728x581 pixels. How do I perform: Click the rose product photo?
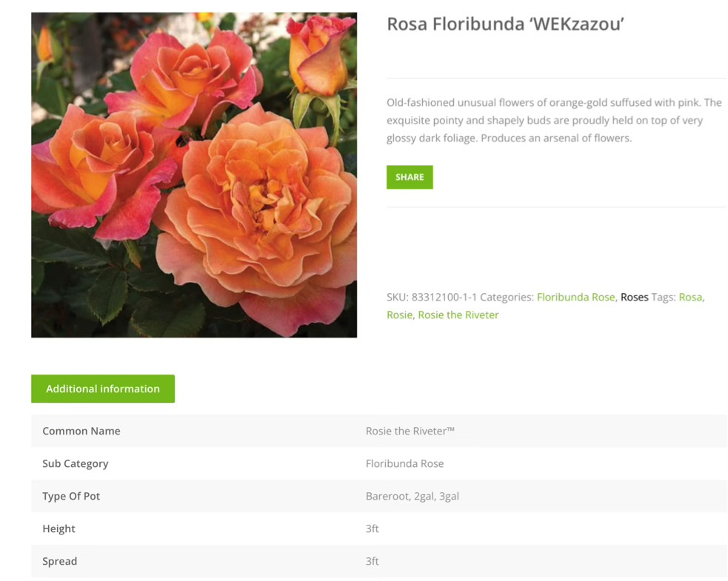(194, 175)
